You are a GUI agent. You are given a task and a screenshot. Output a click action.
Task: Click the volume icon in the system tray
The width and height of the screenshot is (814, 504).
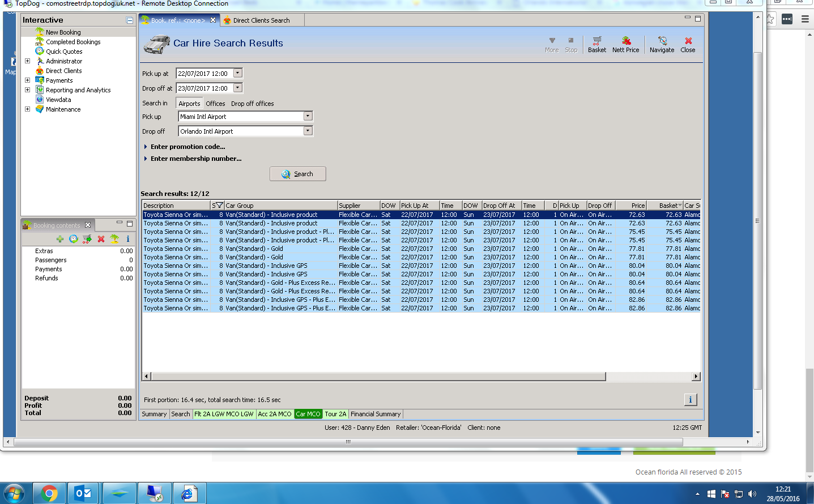[x=752, y=494]
